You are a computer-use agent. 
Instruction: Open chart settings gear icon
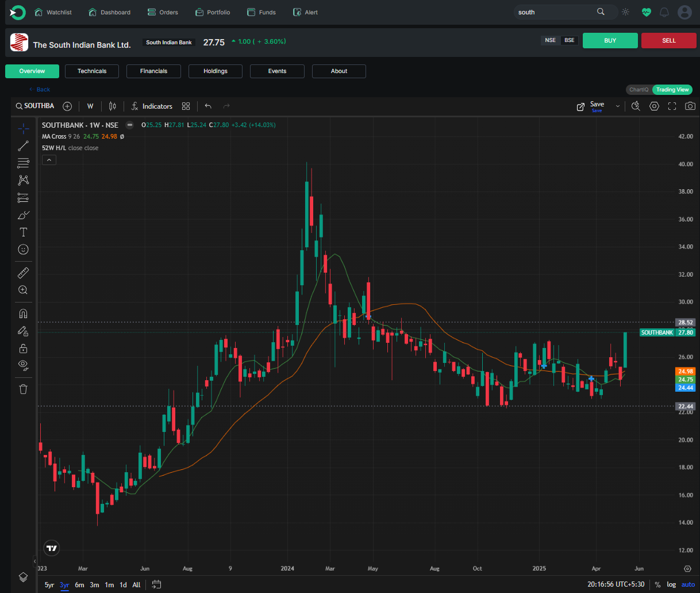(x=654, y=106)
